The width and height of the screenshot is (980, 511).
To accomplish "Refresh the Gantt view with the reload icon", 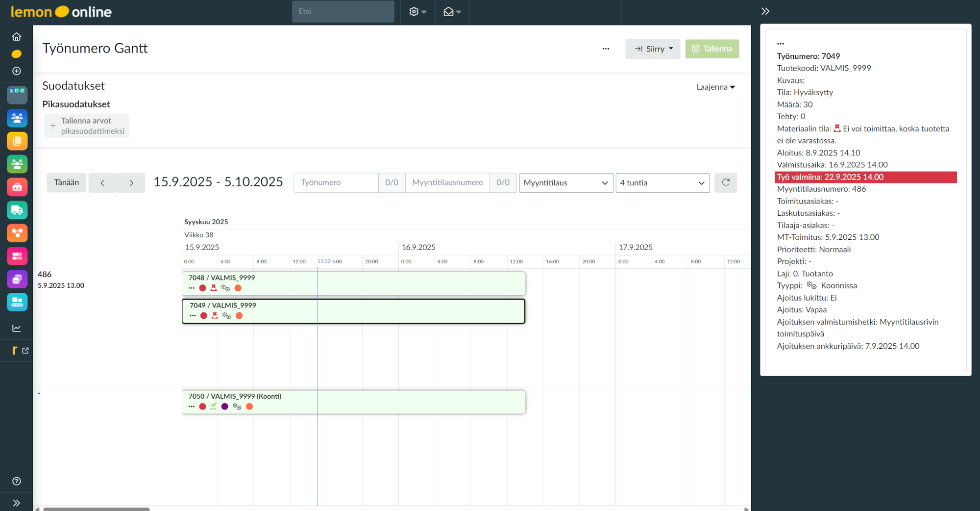I will [x=726, y=182].
